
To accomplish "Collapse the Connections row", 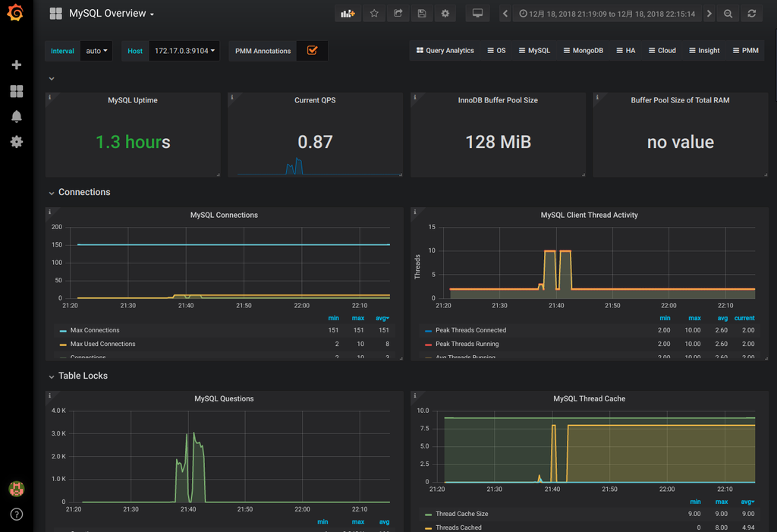I will pyautogui.click(x=79, y=192).
